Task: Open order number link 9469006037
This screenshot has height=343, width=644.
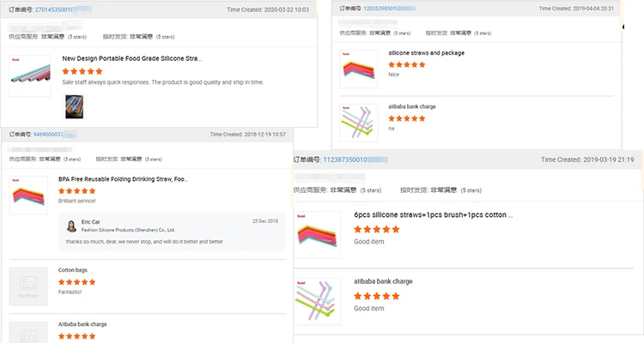Action: pos(48,134)
